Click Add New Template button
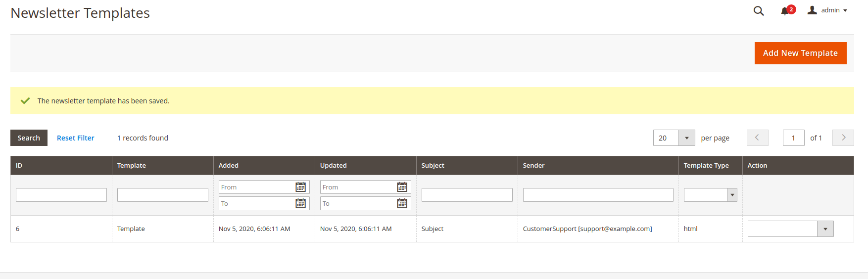 (x=800, y=53)
